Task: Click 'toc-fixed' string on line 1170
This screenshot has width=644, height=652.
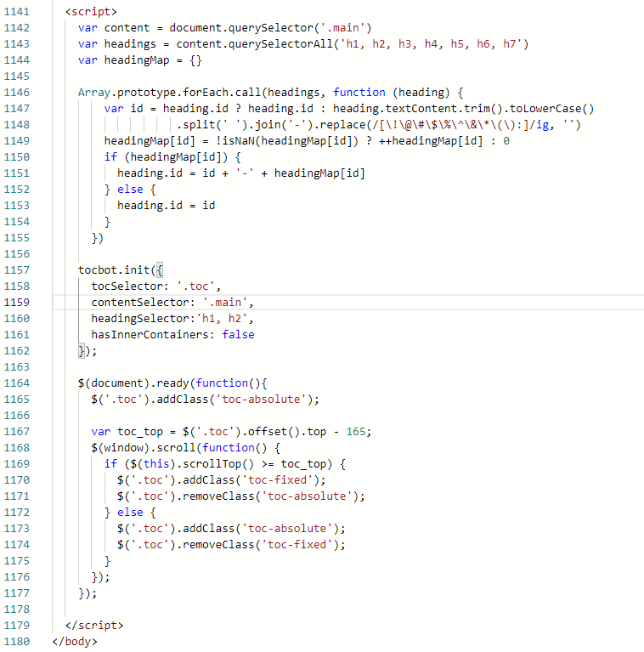Action: pos(277,480)
